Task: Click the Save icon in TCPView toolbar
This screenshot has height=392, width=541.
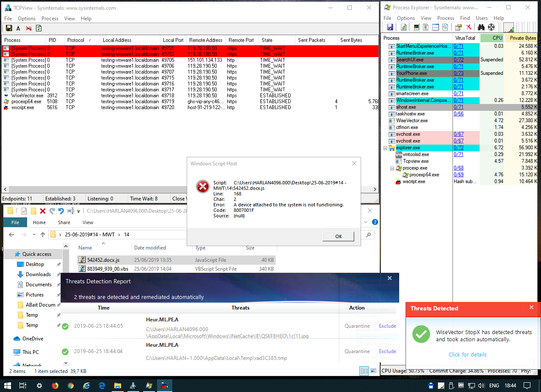Action: click(x=8, y=28)
